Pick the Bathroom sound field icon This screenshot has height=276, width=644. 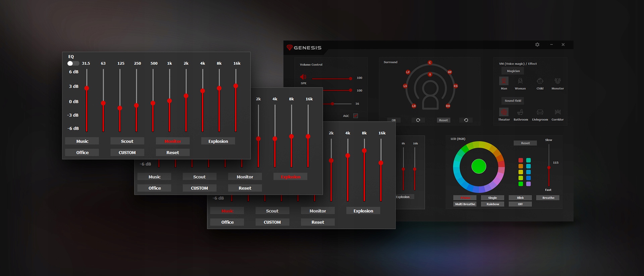520,112
